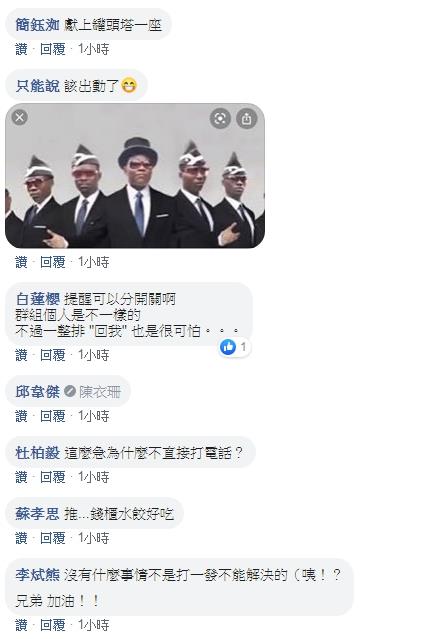Open 簡鈺洳's profile
This screenshot has width=427, height=639.
(x=37, y=25)
